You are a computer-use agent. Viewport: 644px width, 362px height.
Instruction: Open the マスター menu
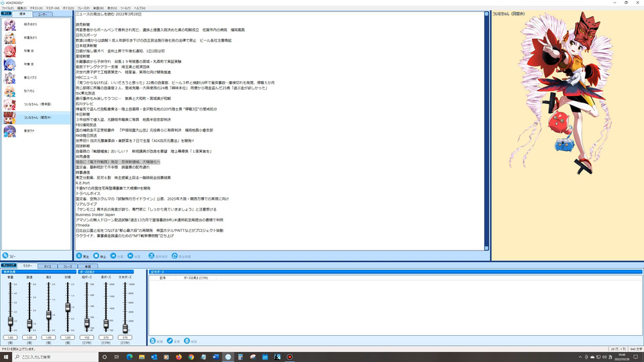click(52, 8)
